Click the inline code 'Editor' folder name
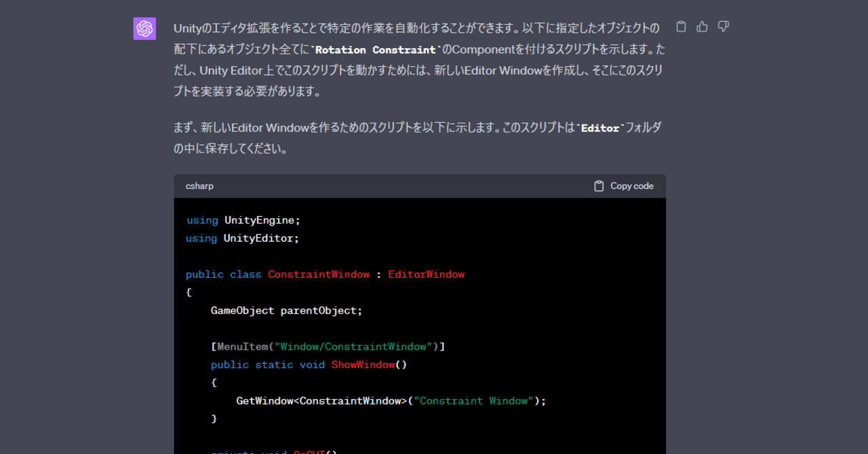This screenshot has height=454, width=868. 600,127
